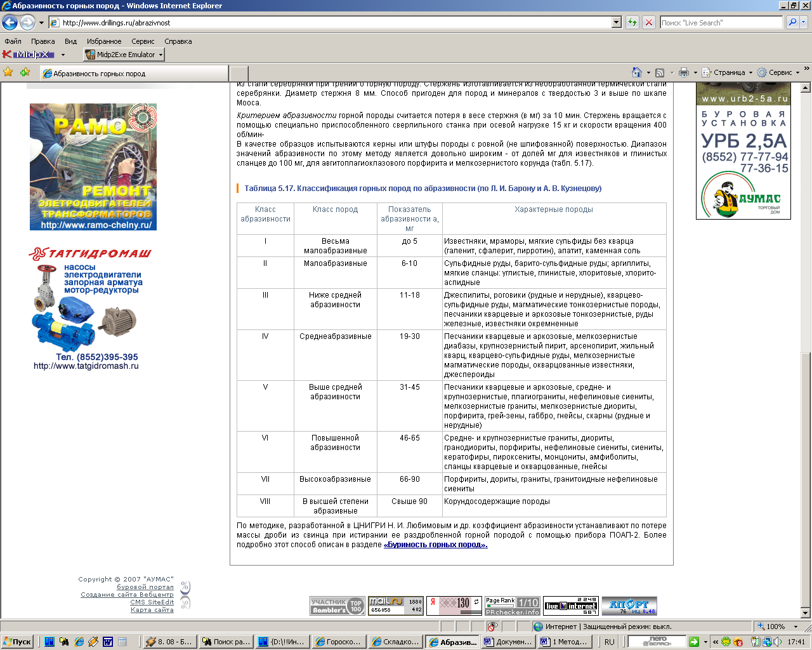Open the Файл menu

13,41
